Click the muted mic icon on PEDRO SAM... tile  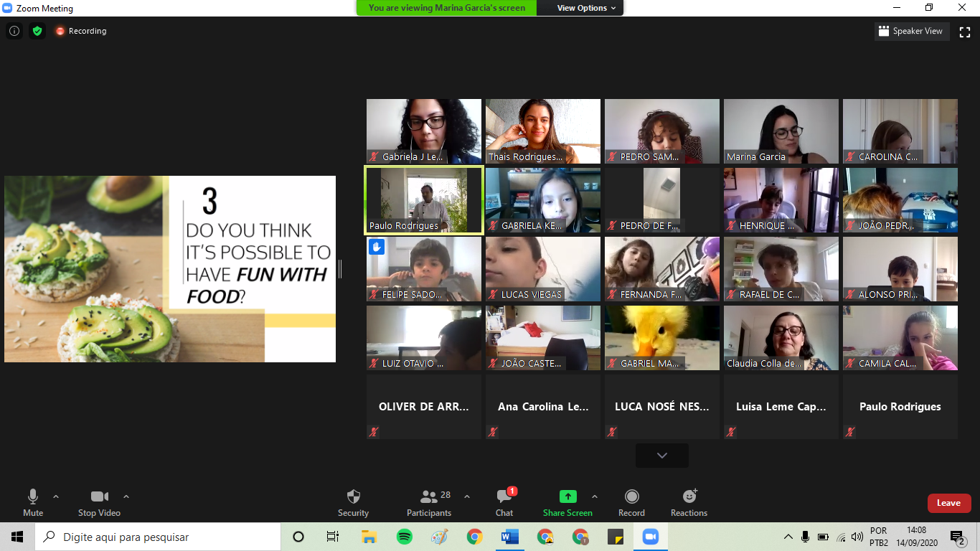[612, 156]
